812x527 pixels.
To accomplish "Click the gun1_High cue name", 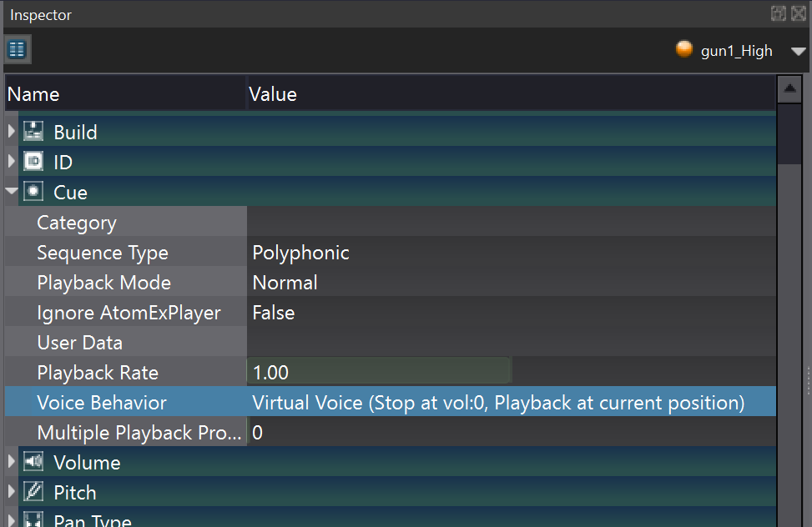I will pyautogui.click(x=736, y=51).
